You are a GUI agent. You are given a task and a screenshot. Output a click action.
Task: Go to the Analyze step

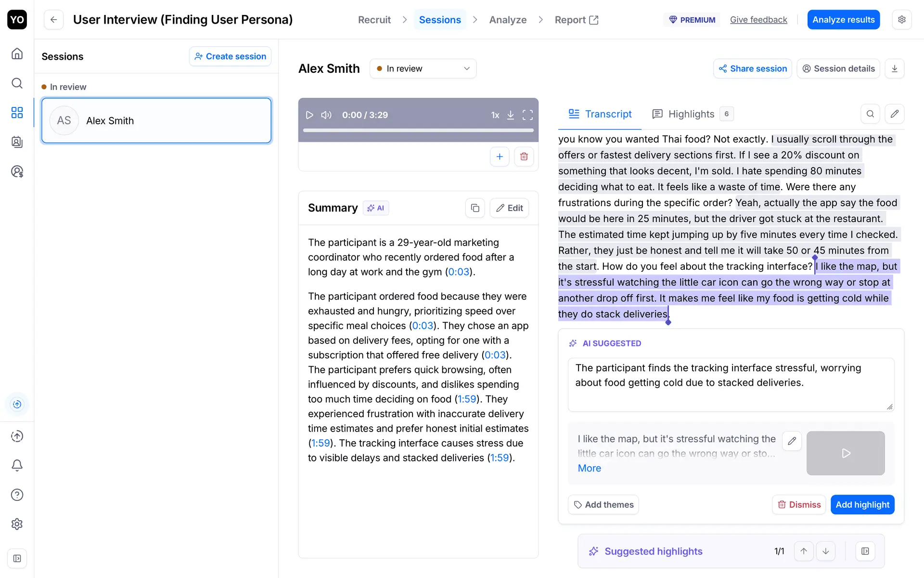click(508, 20)
